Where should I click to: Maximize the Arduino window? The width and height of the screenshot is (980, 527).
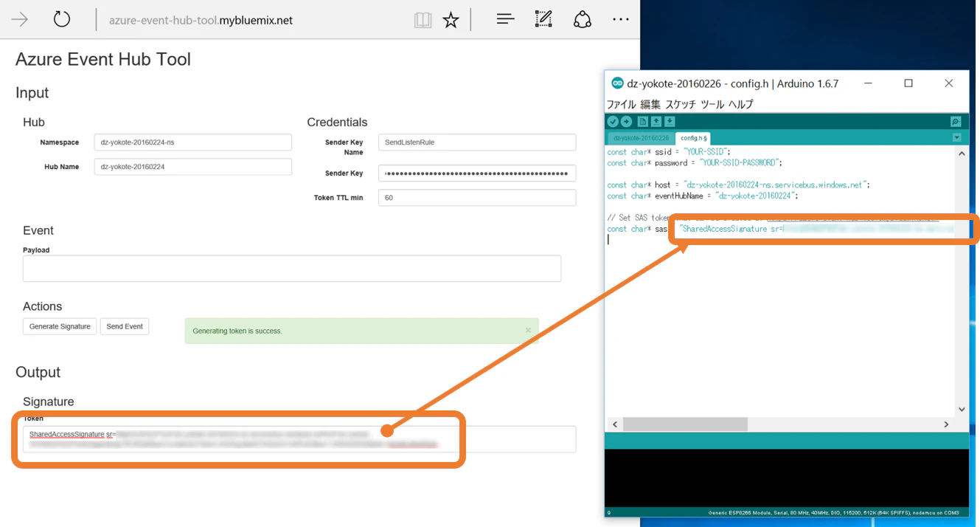908,83
